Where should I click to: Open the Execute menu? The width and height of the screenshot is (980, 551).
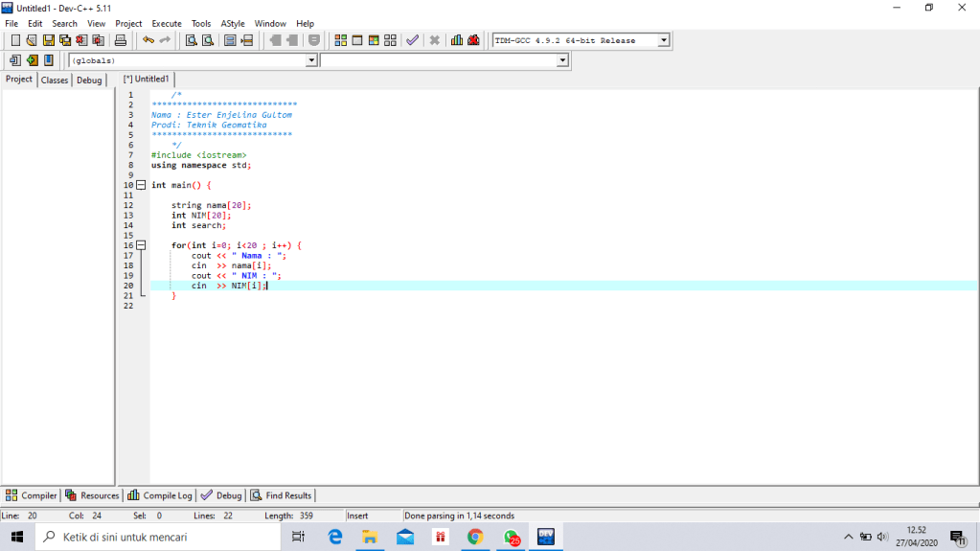click(167, 23)
